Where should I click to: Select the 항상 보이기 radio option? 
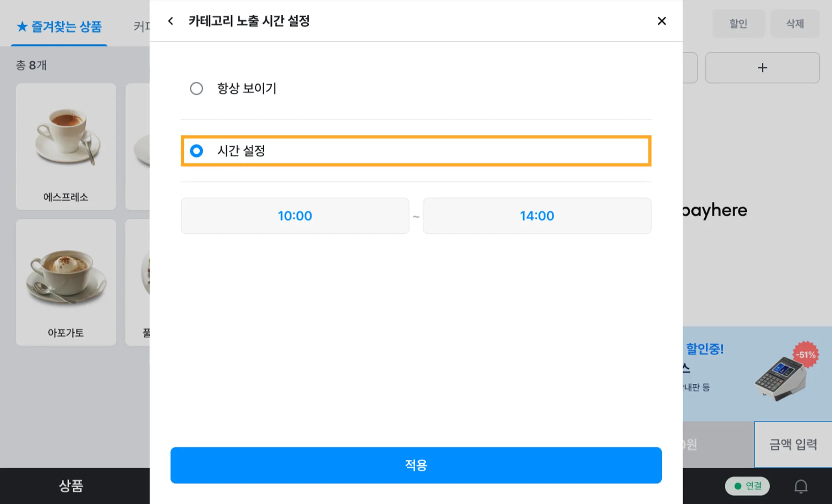pos(196,89)
